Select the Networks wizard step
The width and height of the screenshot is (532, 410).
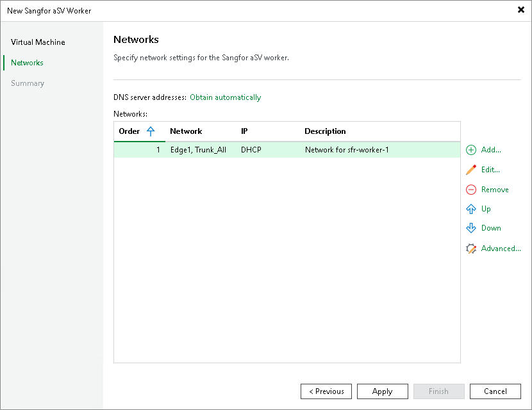click(x=27, y=63)
